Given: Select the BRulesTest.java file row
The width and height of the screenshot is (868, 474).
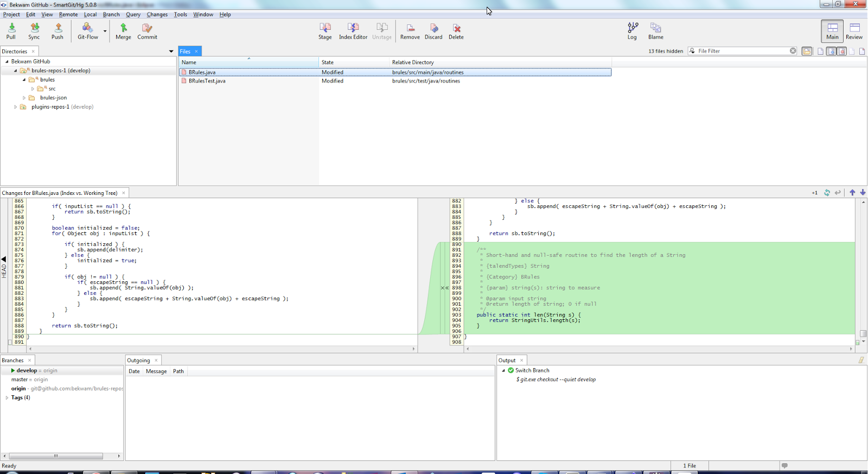Looking at the screenshot, I should 395,81.
